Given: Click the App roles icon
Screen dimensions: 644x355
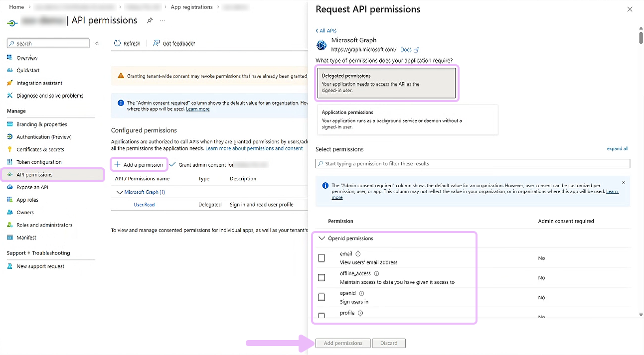Looking at the screenshot, I should click(x=9, y=200).
